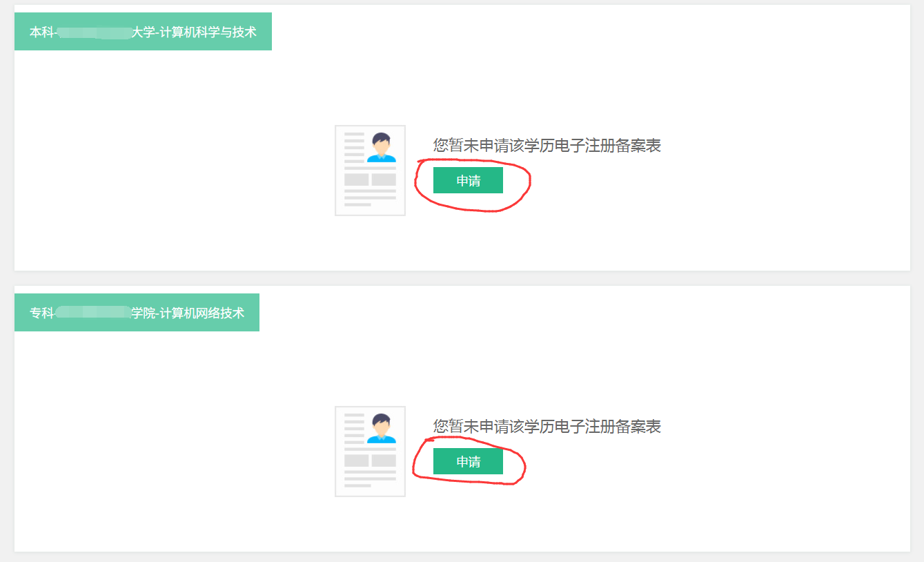This screenshot has height=562, width=924.
Task: Select the 本科 degree header tag
Action: point(143,32)
